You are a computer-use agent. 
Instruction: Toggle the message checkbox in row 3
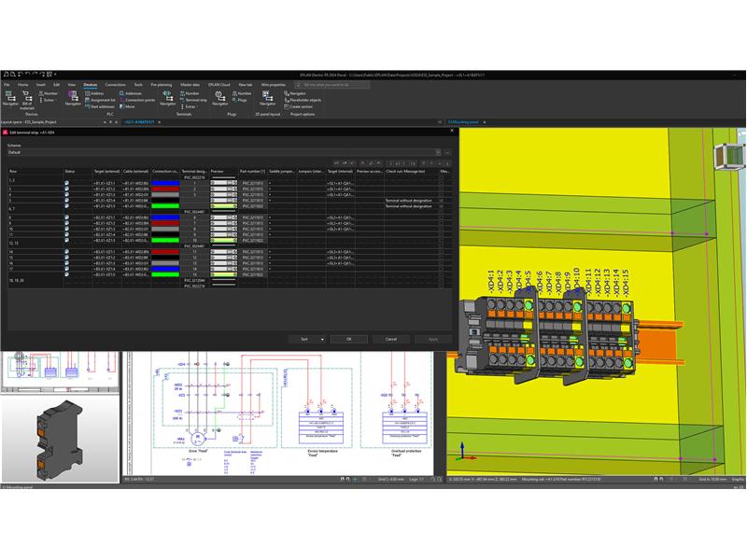coord(442,189)
